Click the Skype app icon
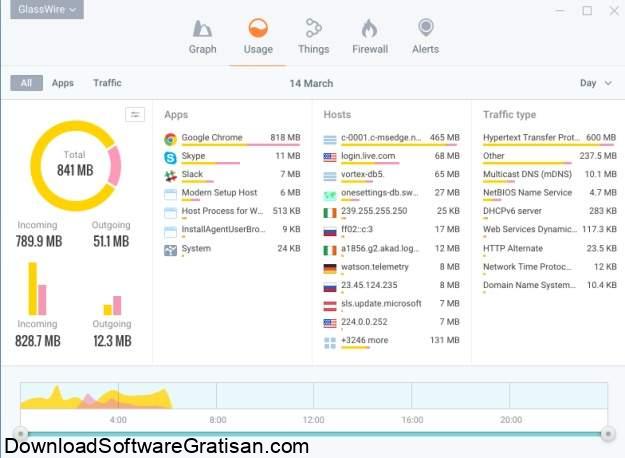Image resolution: width=625 pixels, height=458 pixels. (171, 157)
